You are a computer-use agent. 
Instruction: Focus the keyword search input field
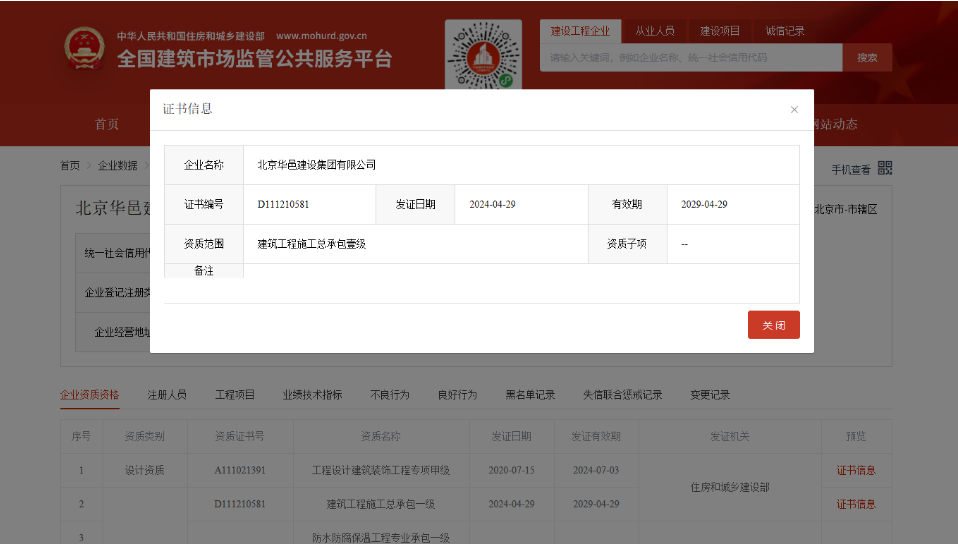pyautogui.click(x=691, y=57)
